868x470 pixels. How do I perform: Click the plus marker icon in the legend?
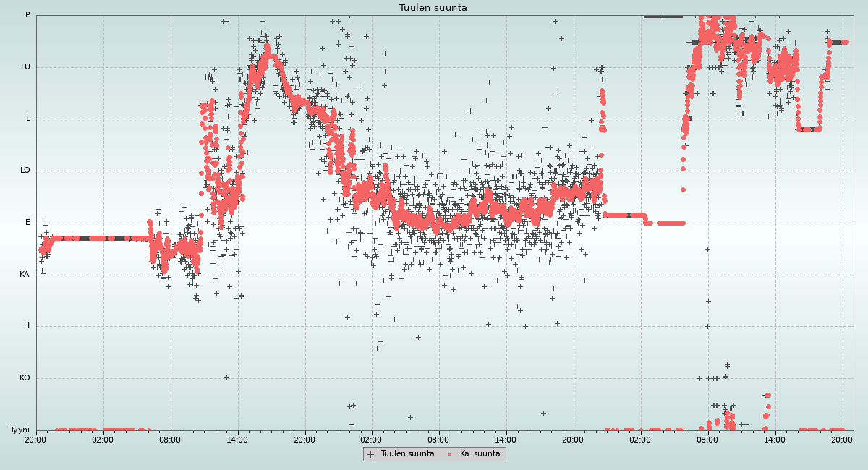tap(371, 454)
